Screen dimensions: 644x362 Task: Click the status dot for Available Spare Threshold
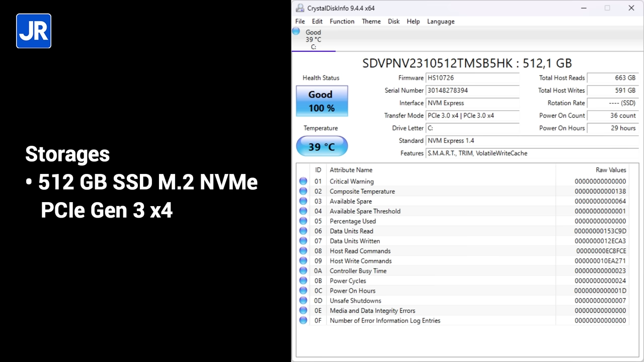303,211
